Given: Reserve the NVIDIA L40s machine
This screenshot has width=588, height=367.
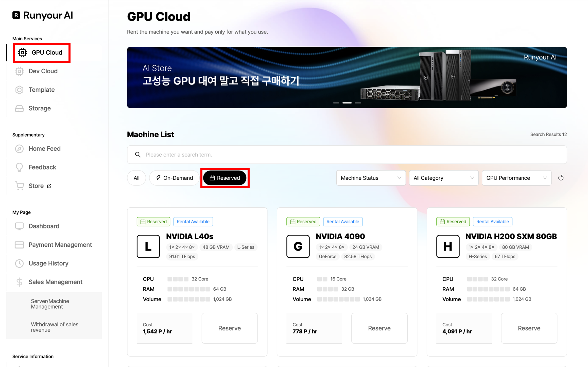Looking at the screenshot, I should [x=229, y=328].
